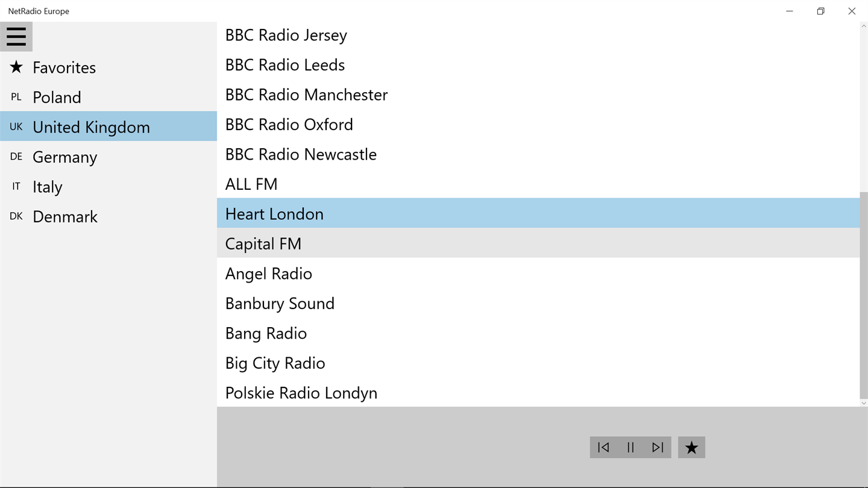The width and height of the screenshot is (868, 488).
Task: Choose Denmark from the sidebar
Action: coord(65,216)
